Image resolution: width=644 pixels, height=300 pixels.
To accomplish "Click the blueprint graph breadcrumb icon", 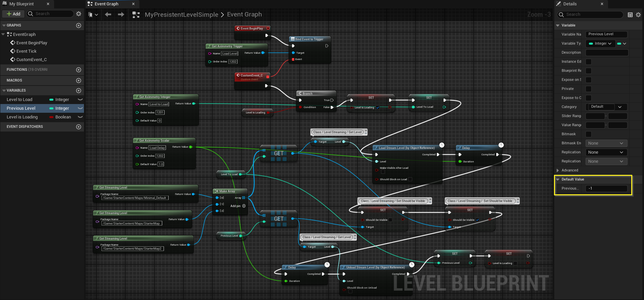I will [136, 15].
